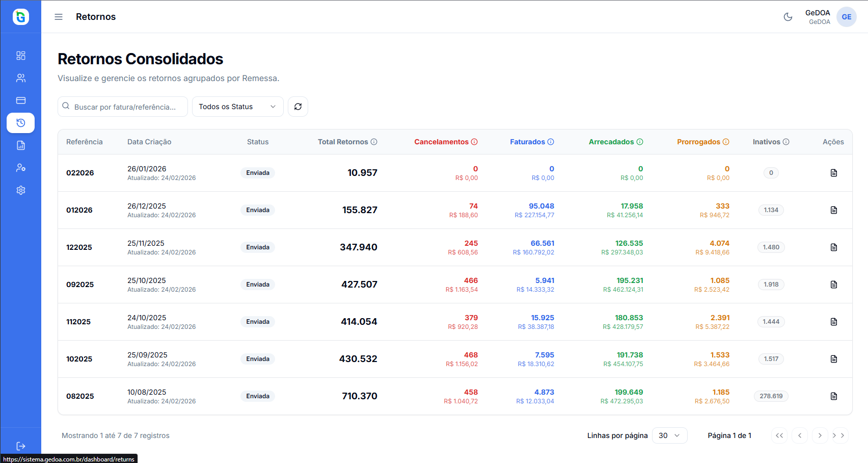
Task: Expand the Todos os Status dropdown
Action: pos(237,107)
